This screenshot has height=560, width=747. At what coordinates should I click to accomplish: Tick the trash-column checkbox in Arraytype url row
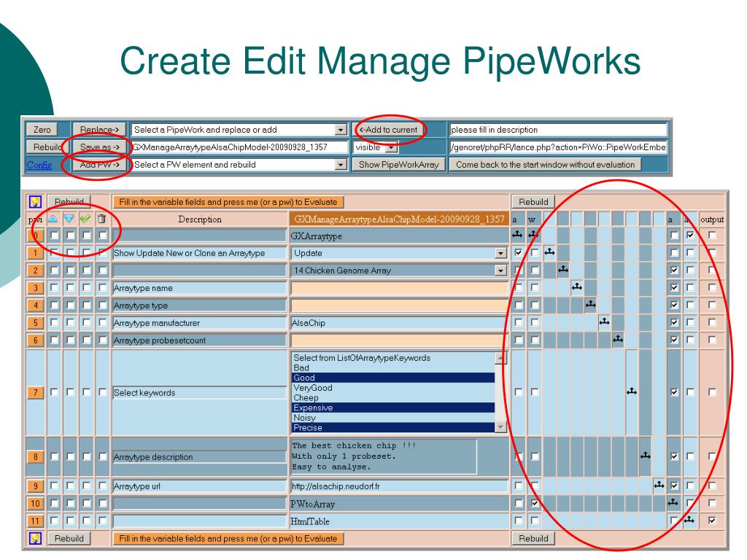[x=102, y=486]
